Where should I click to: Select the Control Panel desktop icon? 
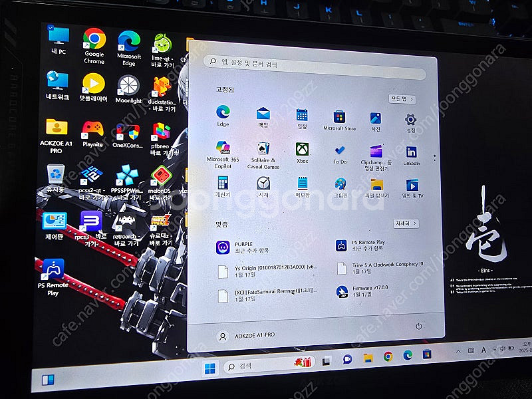pos(55,225)
